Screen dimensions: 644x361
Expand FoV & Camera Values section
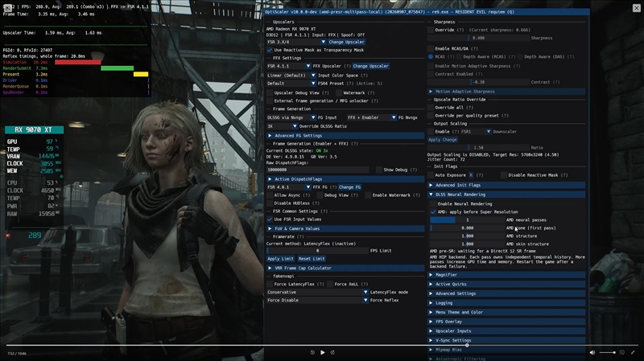point(345,229)
